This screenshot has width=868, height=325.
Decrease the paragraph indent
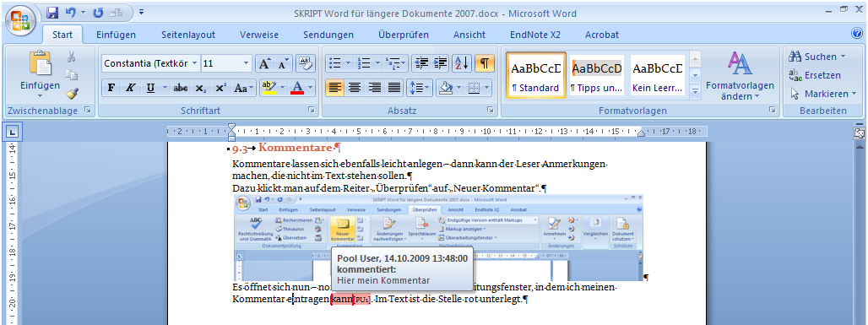click(421, 63)
